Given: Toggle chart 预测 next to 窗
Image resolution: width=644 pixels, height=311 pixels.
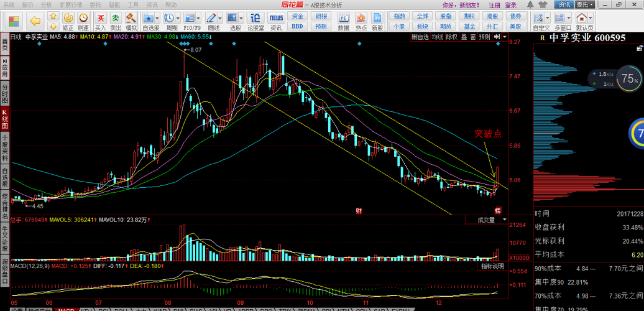Looking at the screenshot, I should pos(485,37).
